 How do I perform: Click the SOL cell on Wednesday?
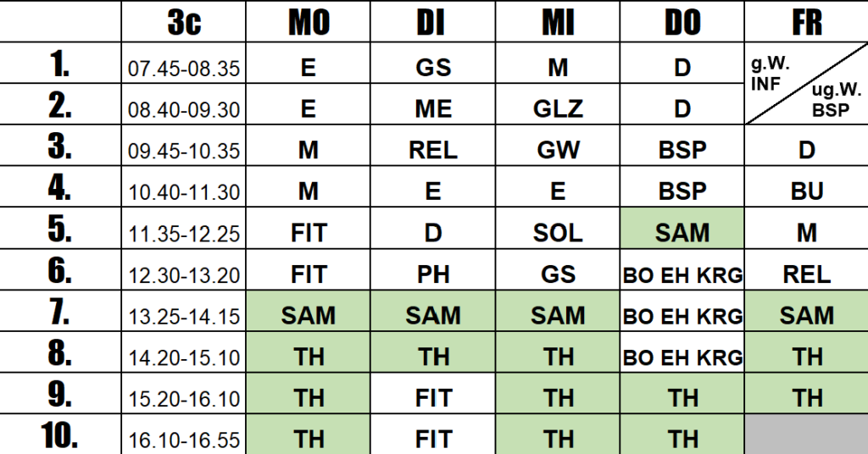pos(558,229)
